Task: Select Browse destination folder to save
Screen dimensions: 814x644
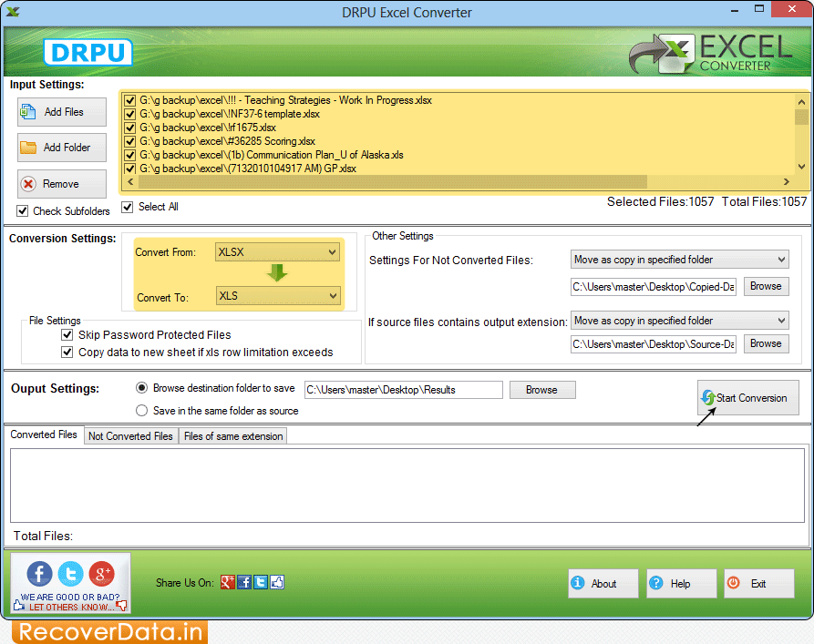Action: point(141,388)
